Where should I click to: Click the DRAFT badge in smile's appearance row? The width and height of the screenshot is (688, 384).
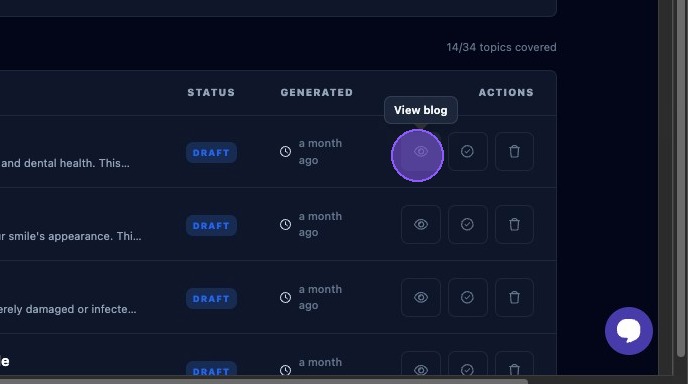click(x=211, y=226)
